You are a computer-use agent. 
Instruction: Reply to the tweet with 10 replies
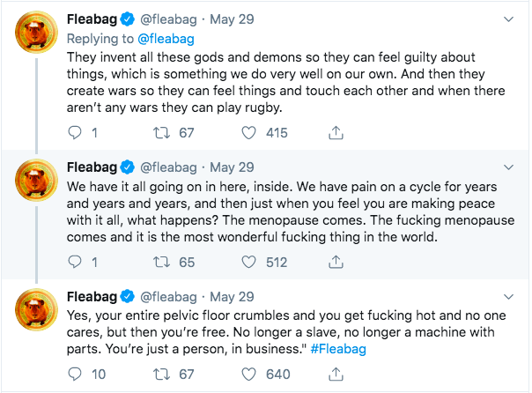click(75, 374)
